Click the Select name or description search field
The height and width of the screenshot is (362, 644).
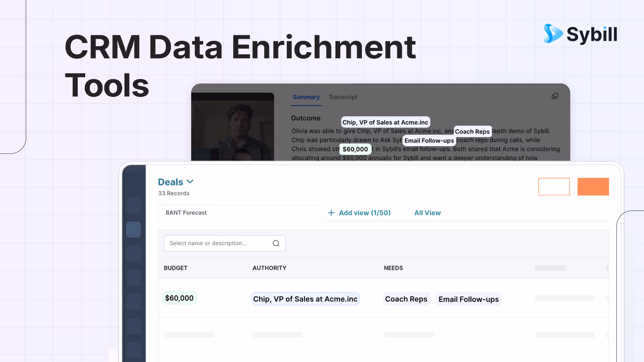coord(224,243)
